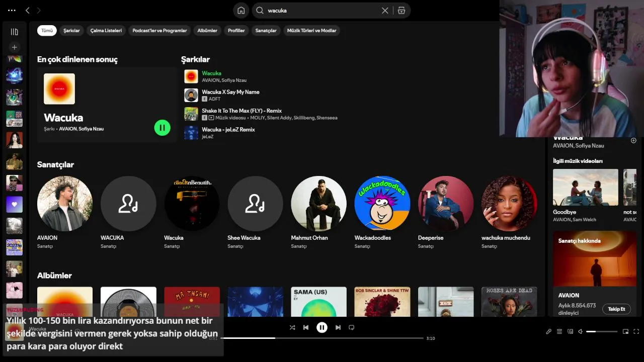This screenshot has width=644, height=362.
Task: Adjust the volume slider
Action: coord(602,331)
